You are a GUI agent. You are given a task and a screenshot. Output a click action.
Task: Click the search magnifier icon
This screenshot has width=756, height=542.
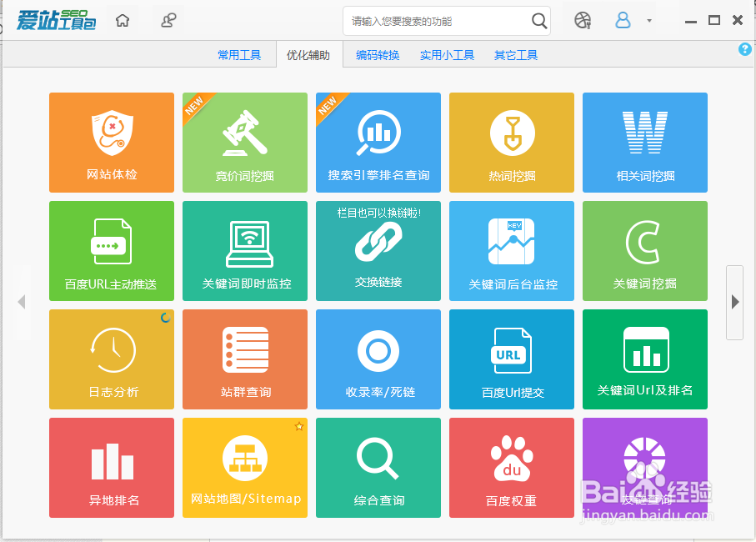pyautogui.click(x=539, y=21)
